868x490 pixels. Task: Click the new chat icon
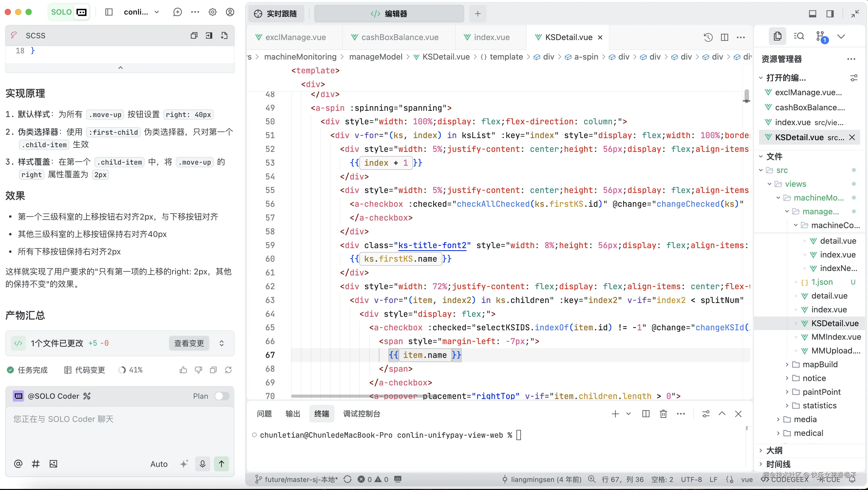(x=177, y=12)
